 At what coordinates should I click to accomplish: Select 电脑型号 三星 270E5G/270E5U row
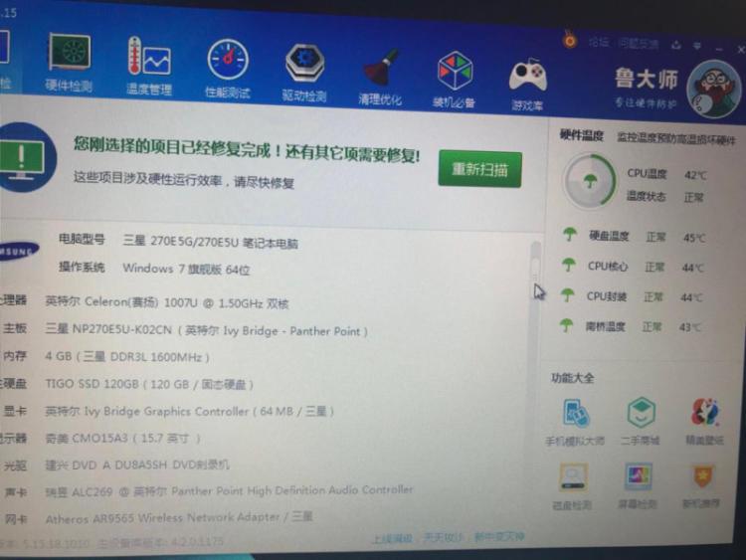coord(178,241)
